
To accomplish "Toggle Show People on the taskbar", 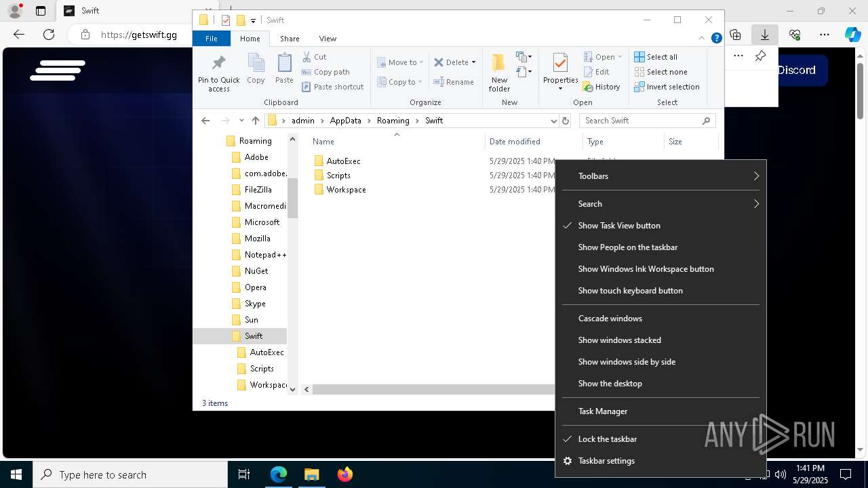I will coord(660,247).
